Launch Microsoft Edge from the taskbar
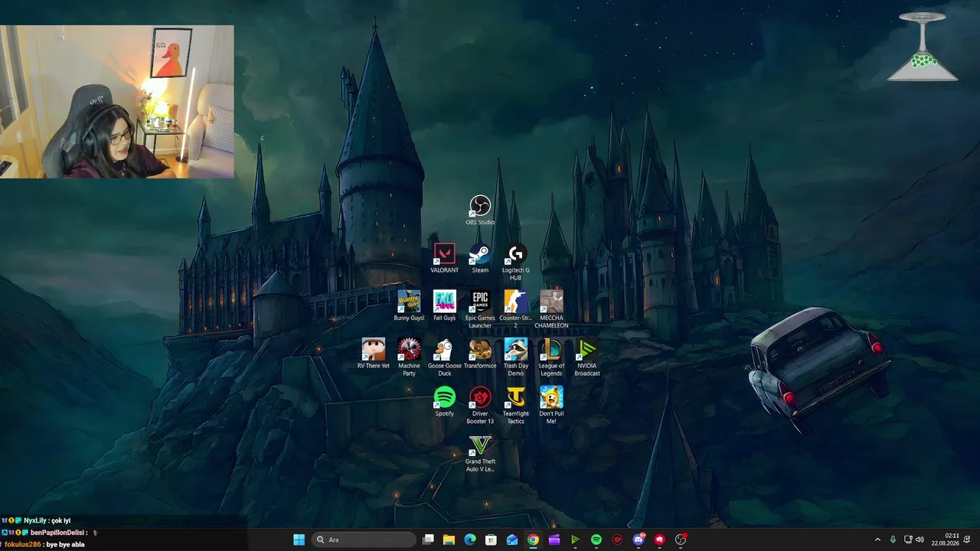 tap(470, 540)
